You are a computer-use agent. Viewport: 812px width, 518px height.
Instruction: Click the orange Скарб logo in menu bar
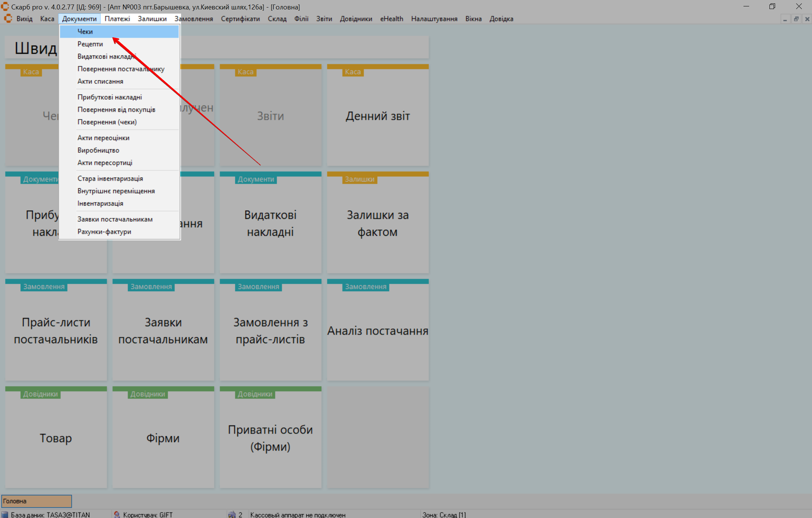(8, 18)
